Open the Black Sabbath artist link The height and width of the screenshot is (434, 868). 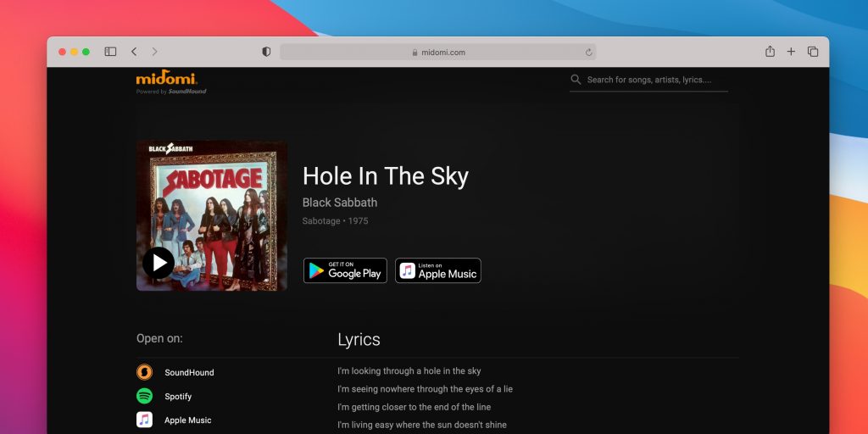click(x=340, y=203)
